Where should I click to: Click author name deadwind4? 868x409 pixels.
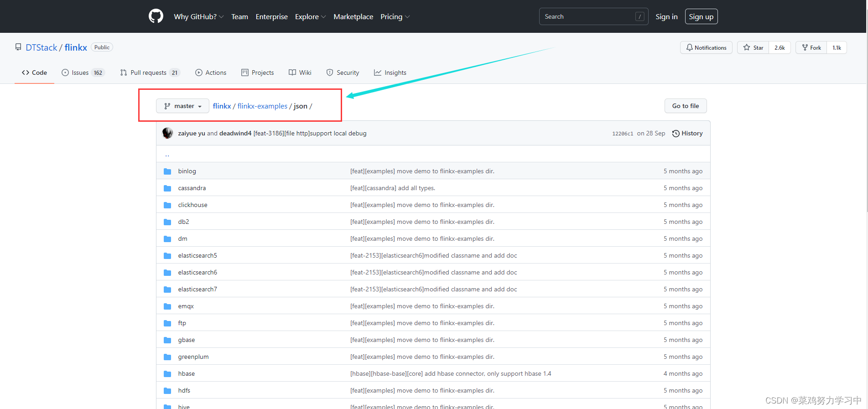[x=235, y=133]
